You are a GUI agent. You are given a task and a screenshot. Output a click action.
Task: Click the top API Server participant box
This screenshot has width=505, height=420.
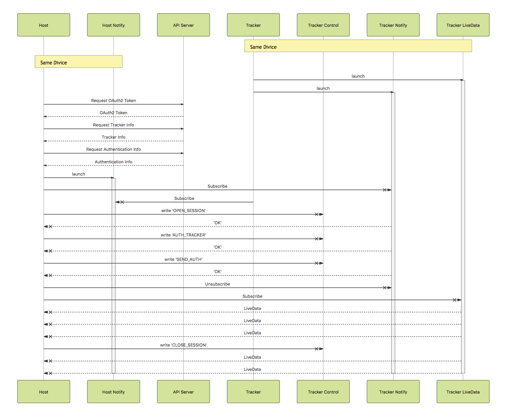(x=183, y=25)
